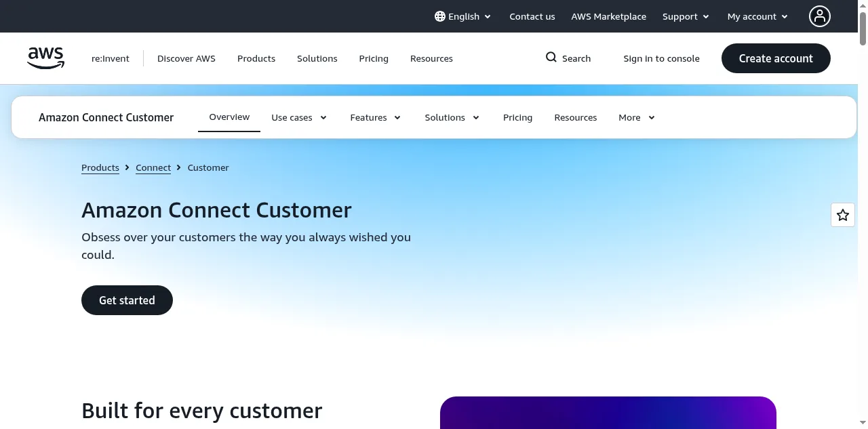Open the Resources tab in product nav
This screenshot has height=429, width=868.
(575, 117)
